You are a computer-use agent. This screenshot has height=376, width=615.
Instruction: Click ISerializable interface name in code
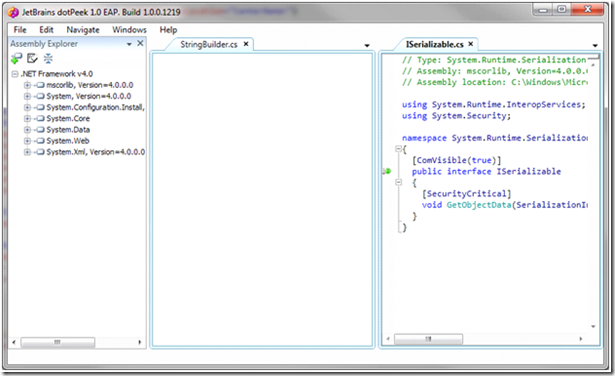pyautogui.click(x=529, y=171)
